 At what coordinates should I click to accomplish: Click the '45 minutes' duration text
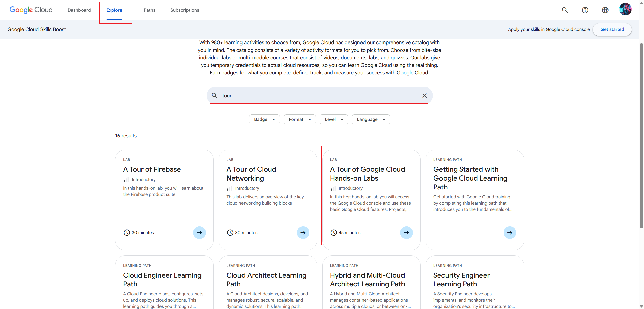[350, 233]
